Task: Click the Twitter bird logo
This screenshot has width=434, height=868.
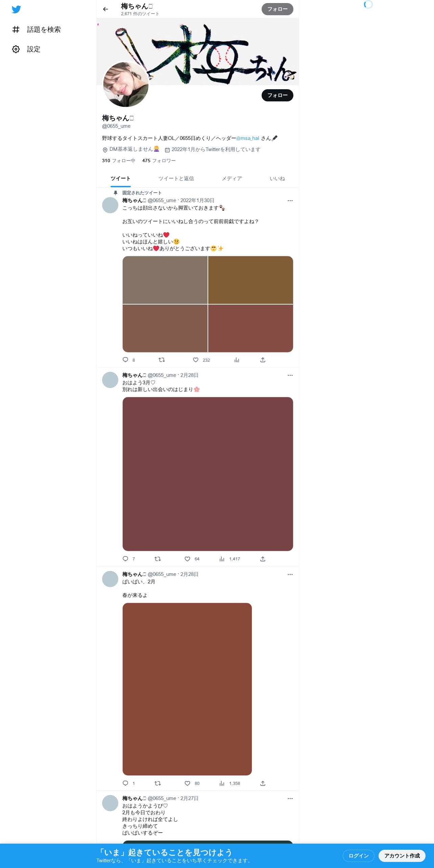Action: (x=16, y=9)
